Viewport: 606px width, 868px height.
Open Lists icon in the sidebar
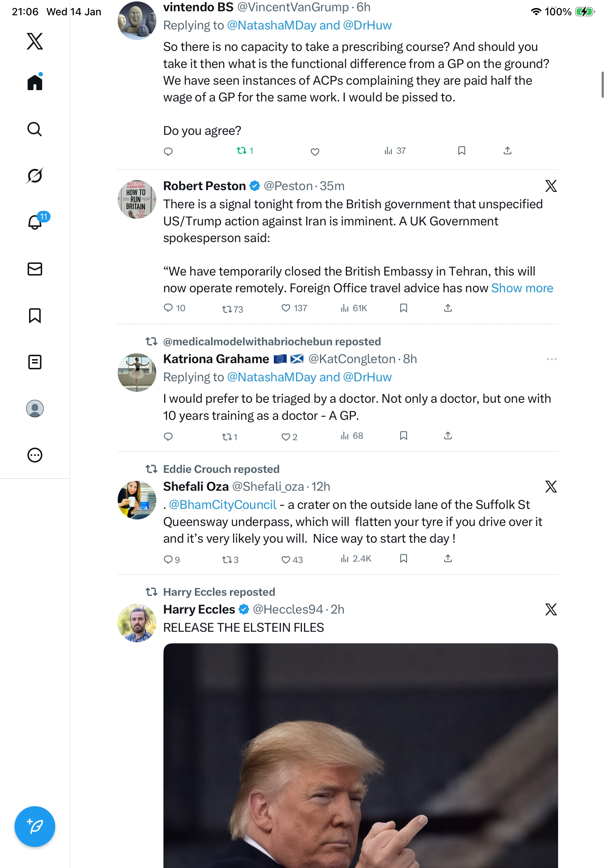pyautogui.click(x=35, y=362)
